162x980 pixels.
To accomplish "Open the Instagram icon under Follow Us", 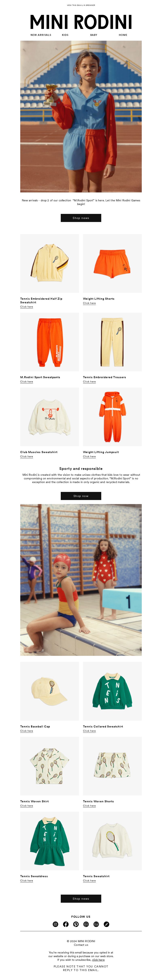I will tap(55, 924).
